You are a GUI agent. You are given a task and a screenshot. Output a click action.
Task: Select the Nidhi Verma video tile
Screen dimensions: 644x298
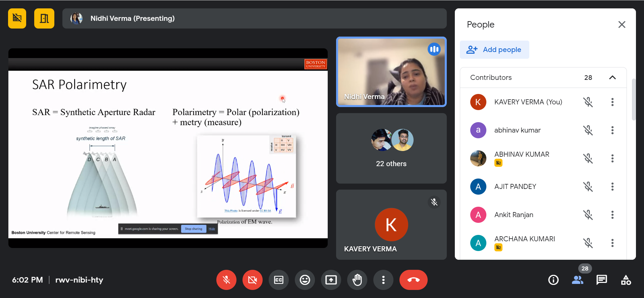pos(391,72)
